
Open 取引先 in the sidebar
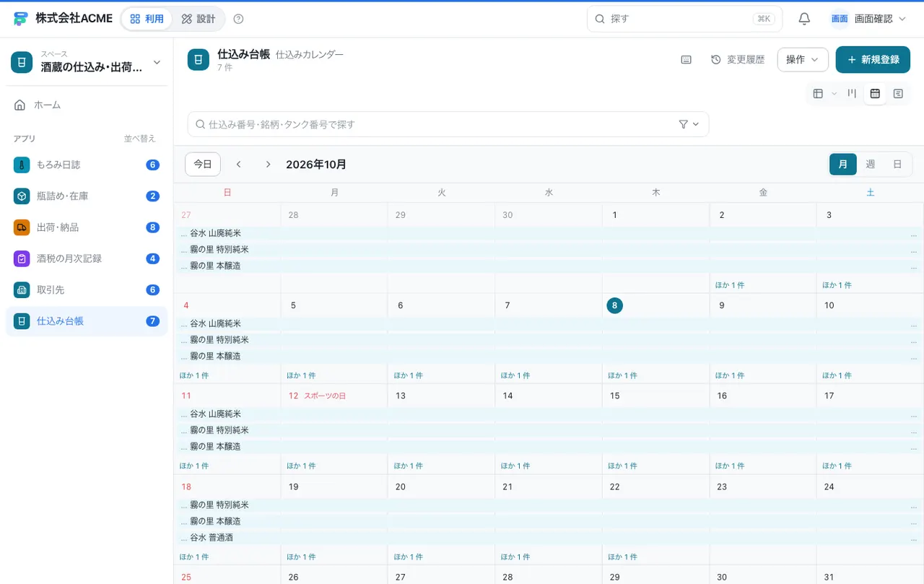(87, 289)
